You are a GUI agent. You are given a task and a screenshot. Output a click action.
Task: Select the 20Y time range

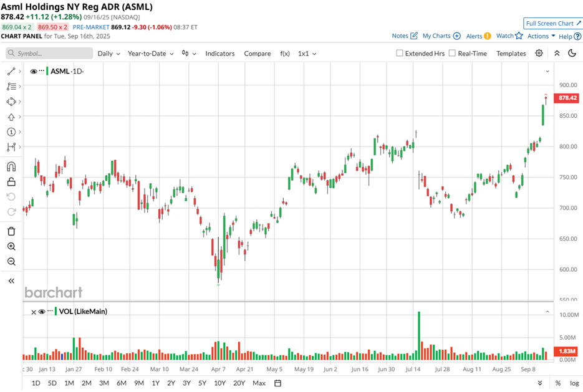coord(239,383)
